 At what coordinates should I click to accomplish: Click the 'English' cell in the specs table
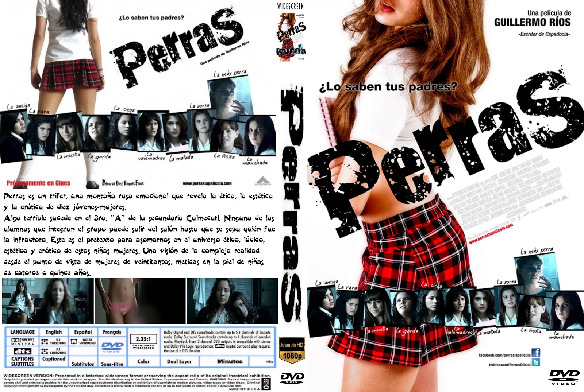54,332
